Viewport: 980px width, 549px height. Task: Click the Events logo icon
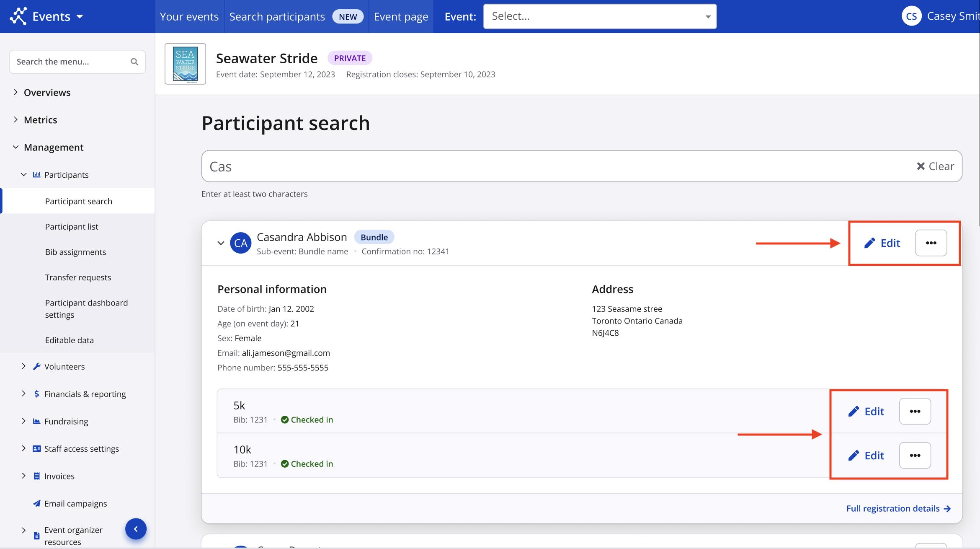tap(18, 16)
